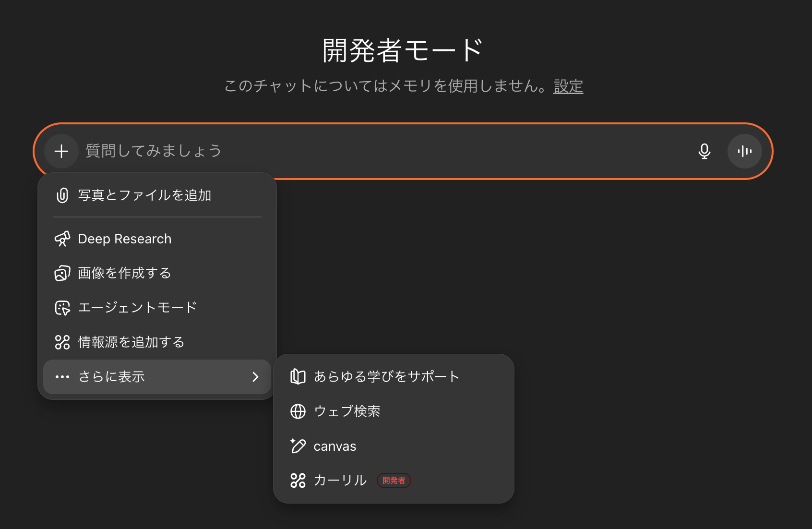Viewport: 812px width, 529px height.
Task: Select the ウェブ検索 globe icon
Action: 298,411
